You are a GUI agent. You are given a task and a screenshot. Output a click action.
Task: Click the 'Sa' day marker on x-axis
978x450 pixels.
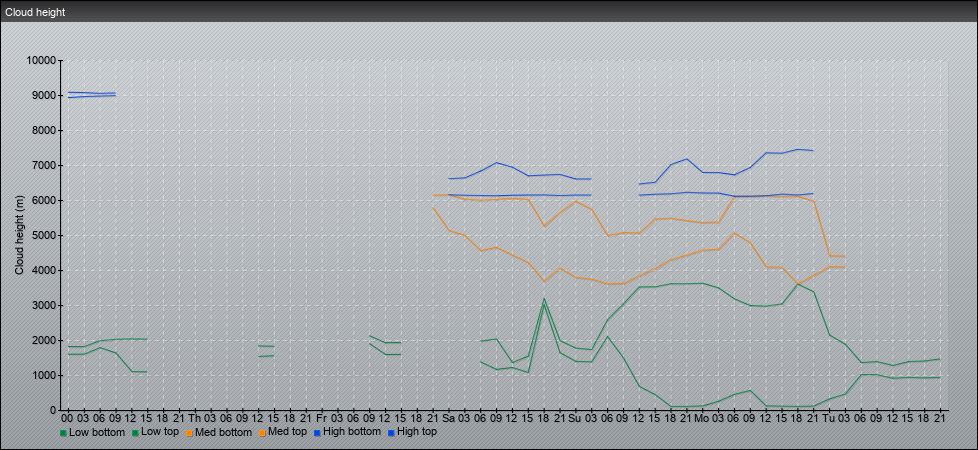point(448,418)
